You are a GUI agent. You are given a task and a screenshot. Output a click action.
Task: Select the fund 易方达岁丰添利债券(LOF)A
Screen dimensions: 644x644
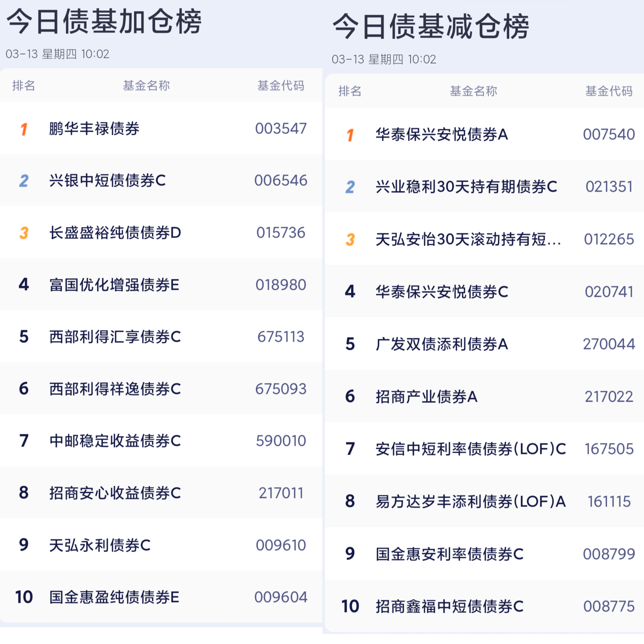click(470, 501)
